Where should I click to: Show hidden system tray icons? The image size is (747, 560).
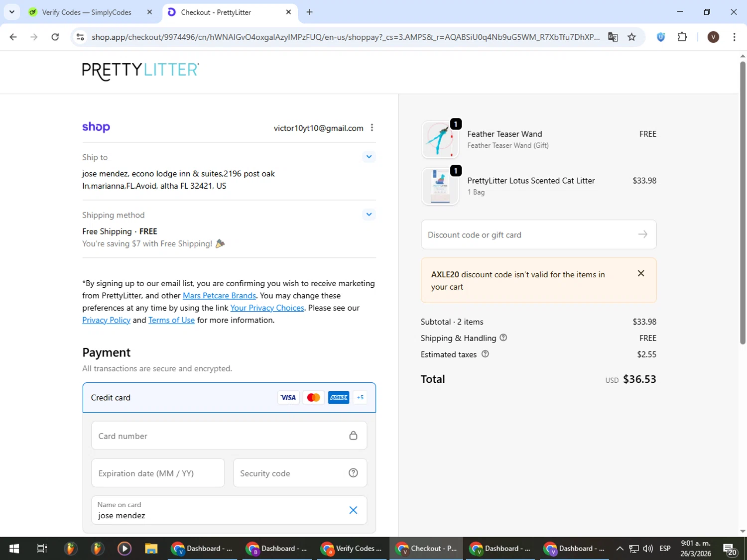(620, 549)
